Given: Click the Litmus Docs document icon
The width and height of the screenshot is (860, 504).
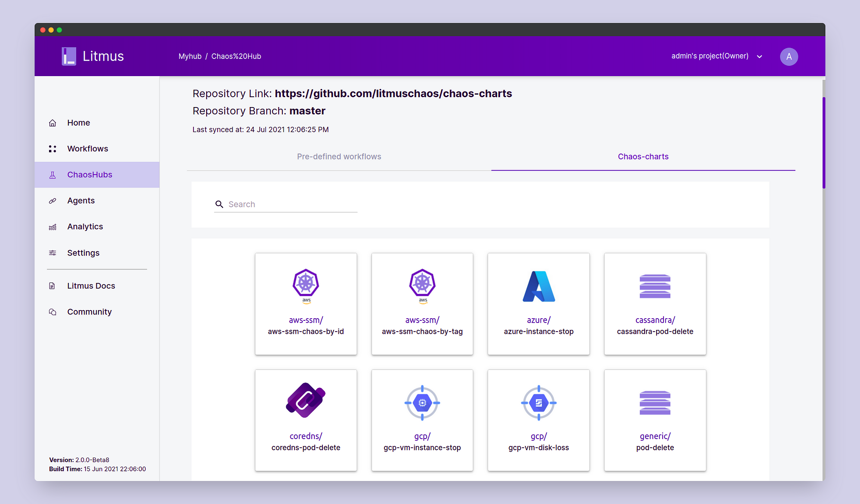Looking at the screenshot, I should (x=52, y=286).
